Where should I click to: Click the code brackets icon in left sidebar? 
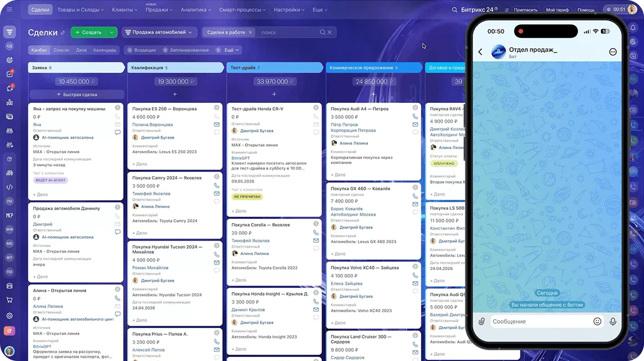9,187
